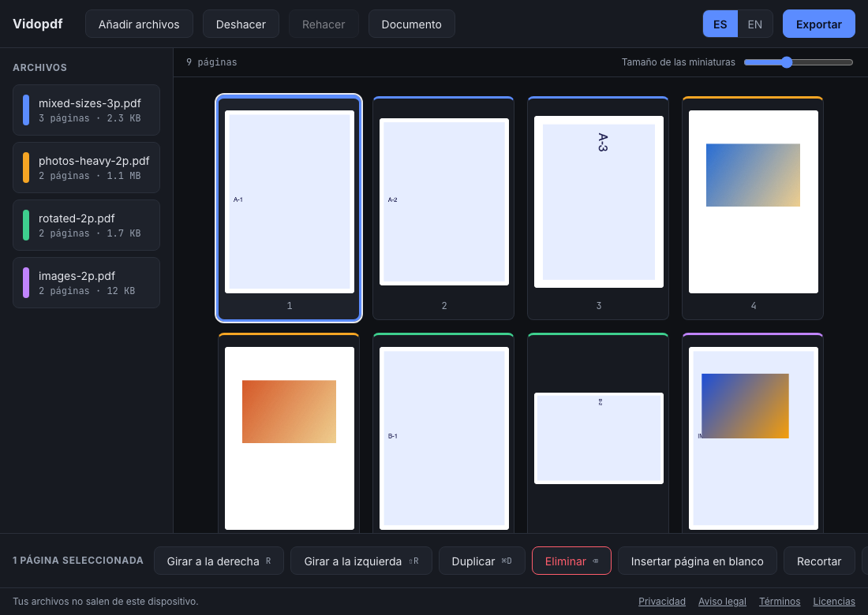Select the mixed-sizes-3p.pdf file card
The width and height of the screenshot is (868, 615).
(x=86, y=110)
